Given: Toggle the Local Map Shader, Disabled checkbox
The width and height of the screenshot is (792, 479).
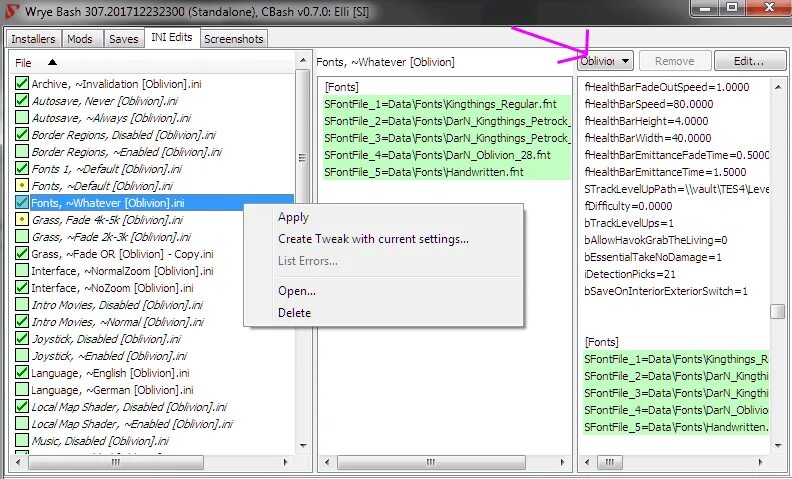Looking at the screenshot, I should coord(22,406).
